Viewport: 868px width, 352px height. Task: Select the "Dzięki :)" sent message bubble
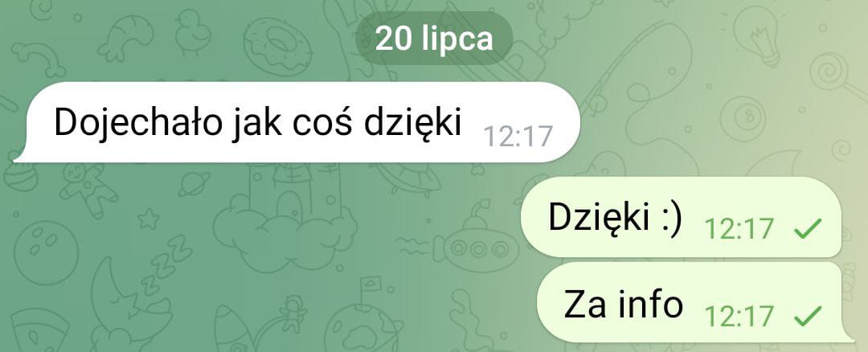point(681,217)
